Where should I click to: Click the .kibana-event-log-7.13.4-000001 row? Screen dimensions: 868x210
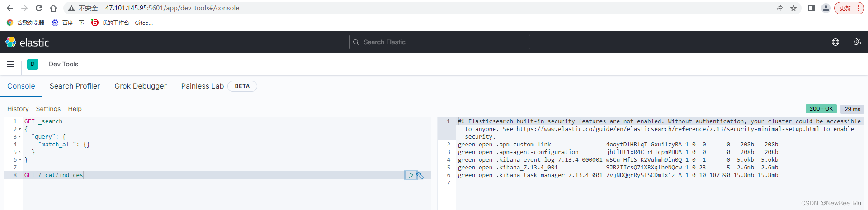coord(618,160)
